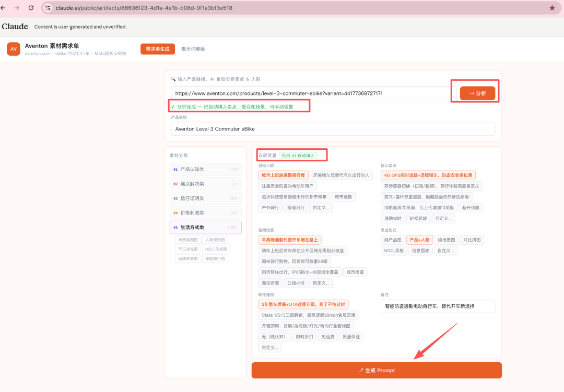The image size is (564, 392).
Task: Toggle scene 雨天照样出行，IPX5防水
Action: point(300,272)
